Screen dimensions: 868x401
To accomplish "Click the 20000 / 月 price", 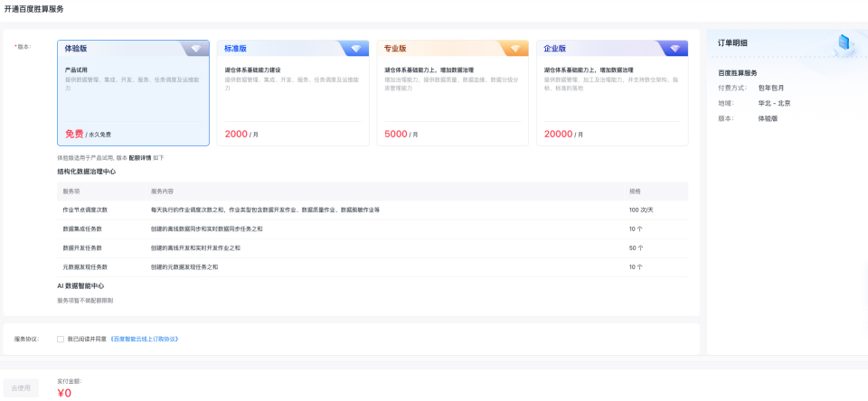I will pyautogui.click(x=563, y=135).
